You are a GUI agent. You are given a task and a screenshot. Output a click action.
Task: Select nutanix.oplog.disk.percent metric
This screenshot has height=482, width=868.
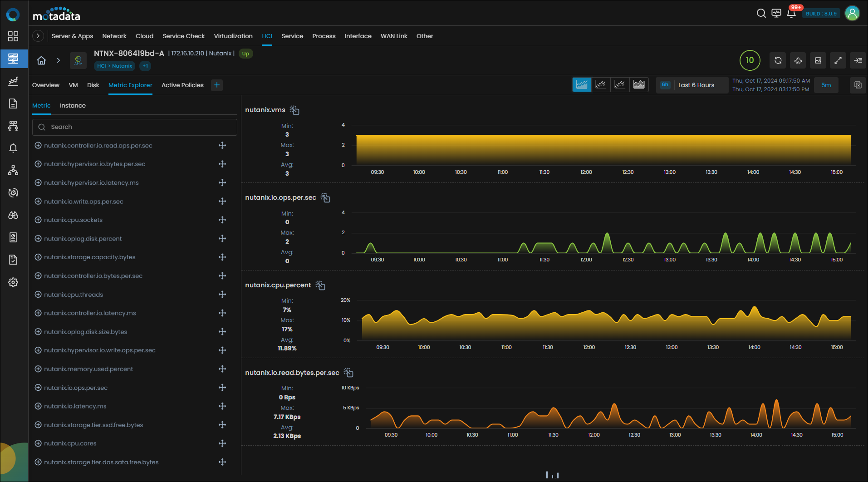pyautogui.click(x=83, y=238)
